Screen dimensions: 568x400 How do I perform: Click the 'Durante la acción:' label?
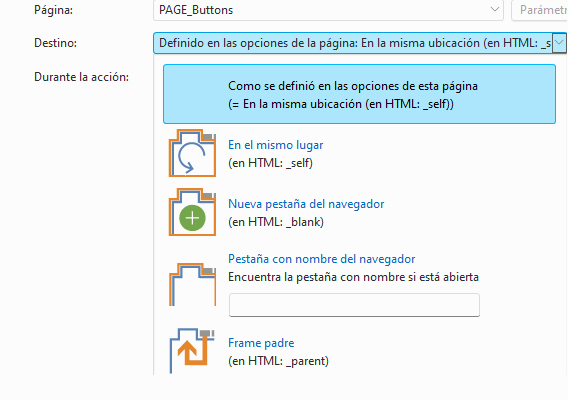click(x=82, y=77)
